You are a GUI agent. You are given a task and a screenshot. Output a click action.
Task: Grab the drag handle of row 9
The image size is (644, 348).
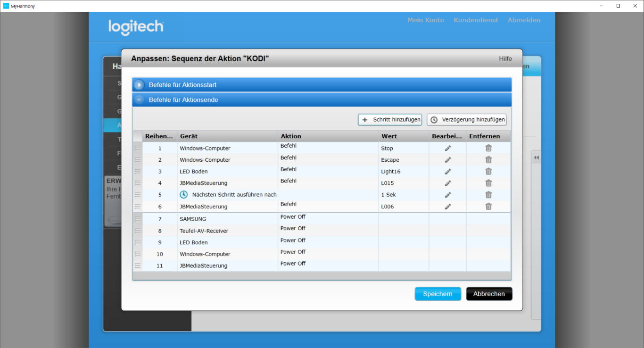138,242
